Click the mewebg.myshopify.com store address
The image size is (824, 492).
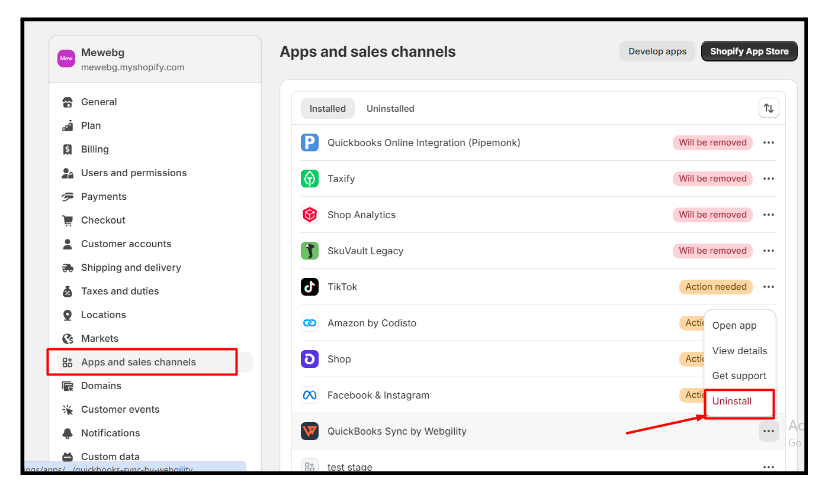click(132, 67)
